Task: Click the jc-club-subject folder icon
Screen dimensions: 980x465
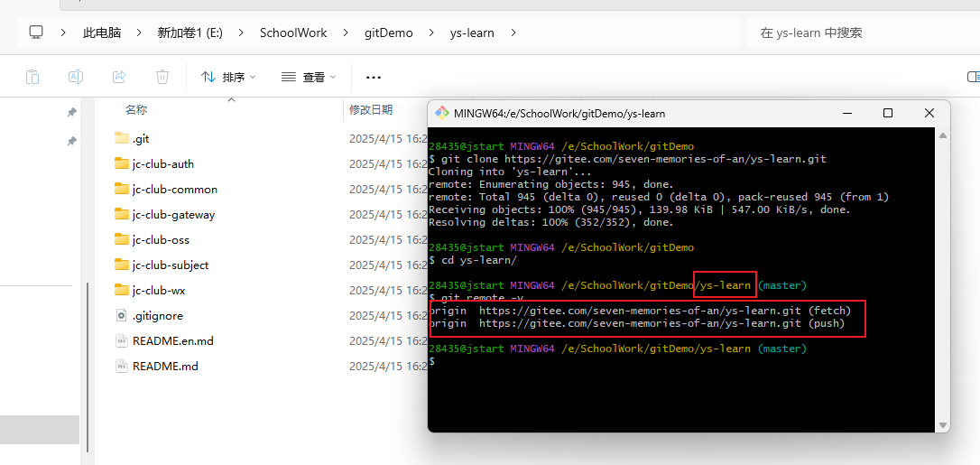Action: pyautogui.click(x=121, y=265)
